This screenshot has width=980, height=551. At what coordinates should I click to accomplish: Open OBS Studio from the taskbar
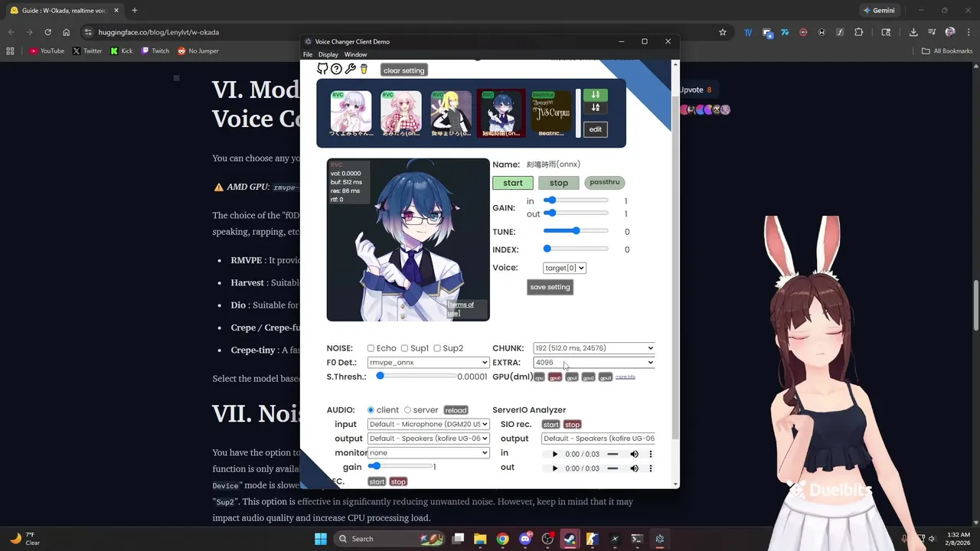click(547, 539)
